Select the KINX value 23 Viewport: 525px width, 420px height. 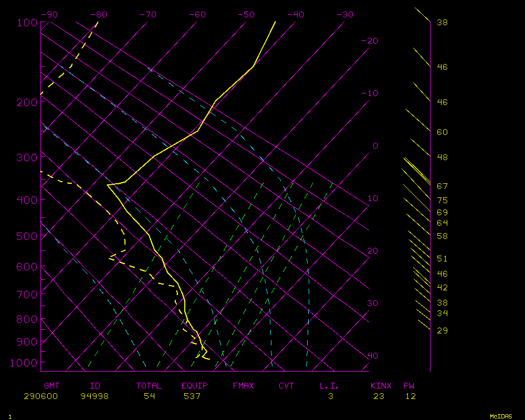(379, 396)
